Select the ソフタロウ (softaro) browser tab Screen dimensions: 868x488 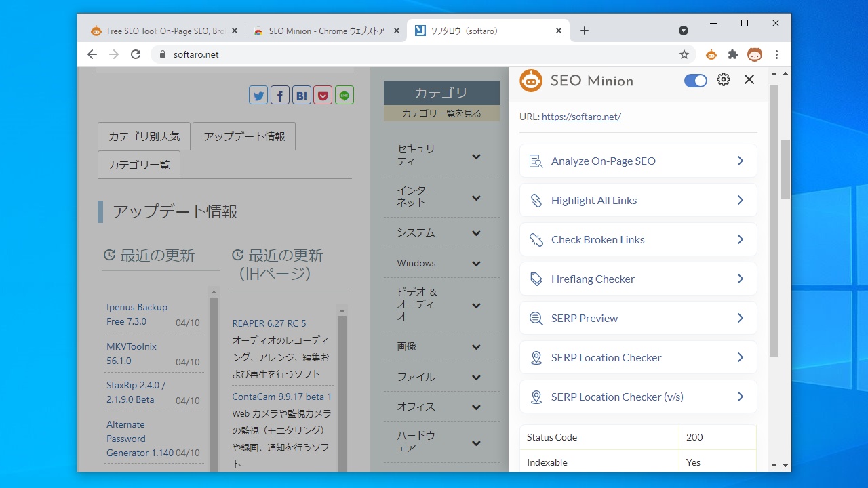[488, 30]
